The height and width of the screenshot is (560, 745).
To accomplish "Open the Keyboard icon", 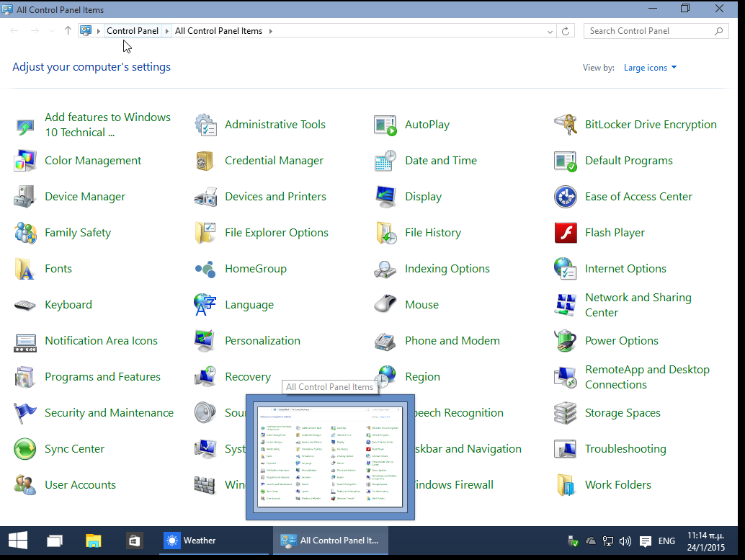I will 24,305.
